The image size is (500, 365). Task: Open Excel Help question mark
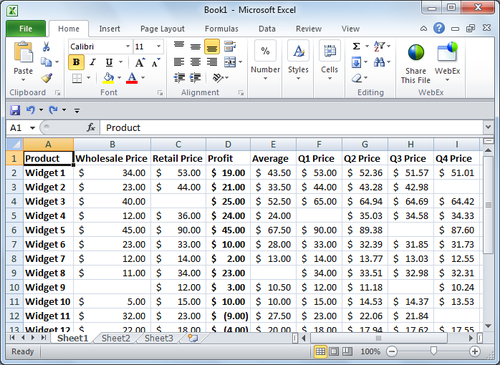pos(439,28)
